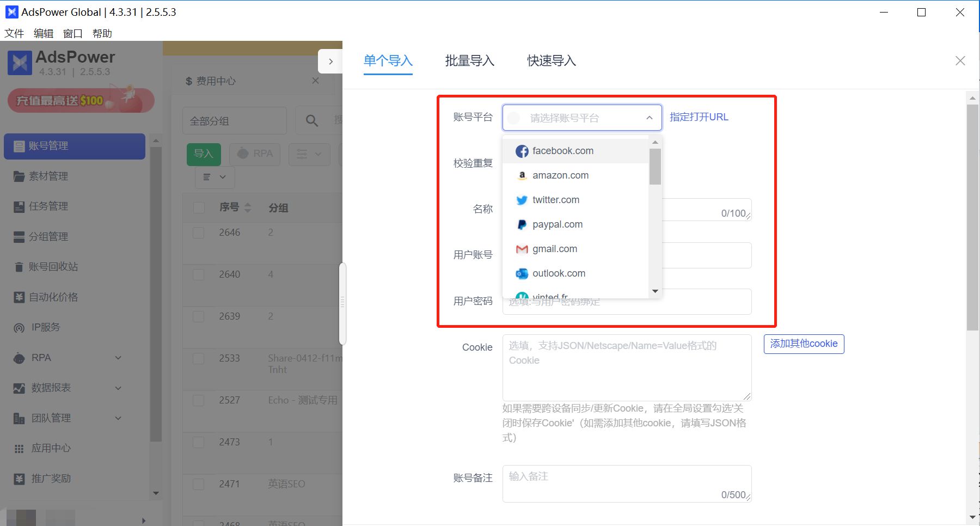Click the search magnifier icon
This screenshot has height=526, width=980.
[x=312, y=120]
